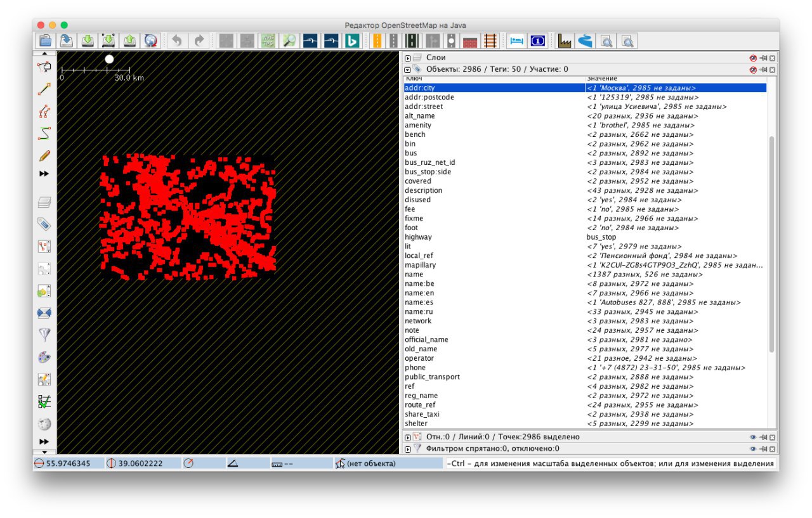Select the addr:postcode tag row
Screen dimensions: 812x518
pyautogui.click(x=585, y=97)
